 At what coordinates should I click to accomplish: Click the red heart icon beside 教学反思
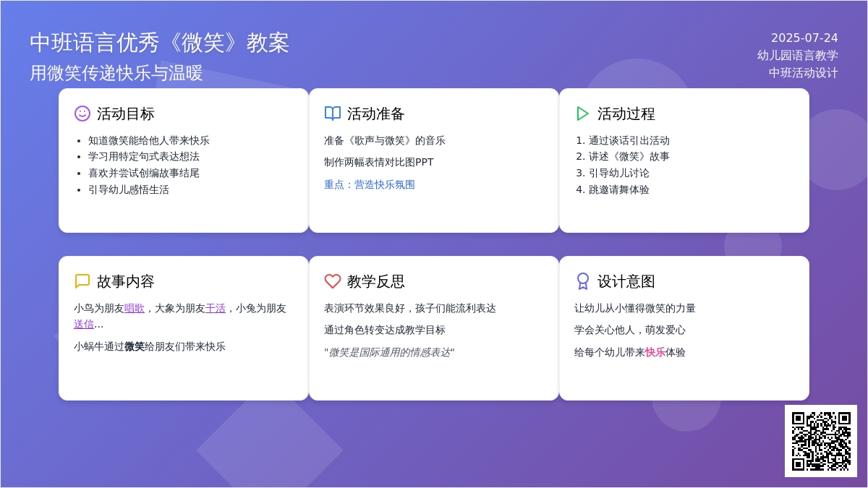click(x=333, y=281)
